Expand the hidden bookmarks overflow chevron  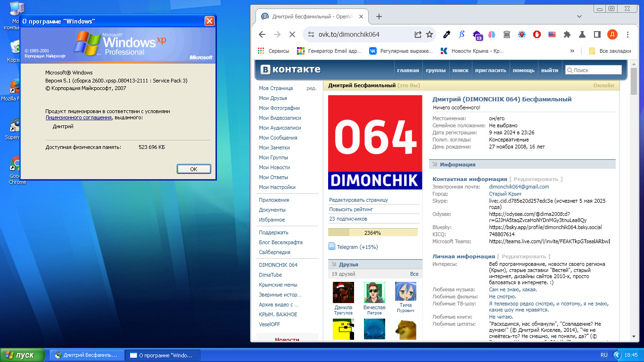click(572, 51)
